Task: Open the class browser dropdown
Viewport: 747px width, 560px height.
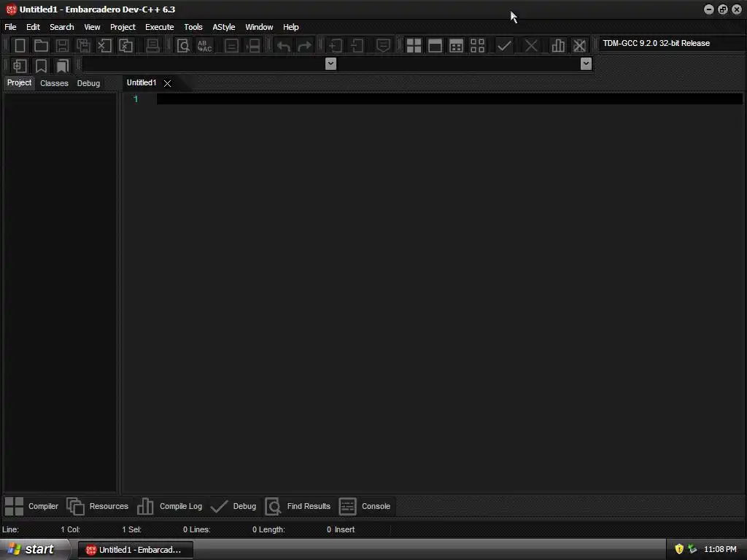Action: (x=330, y=64)
